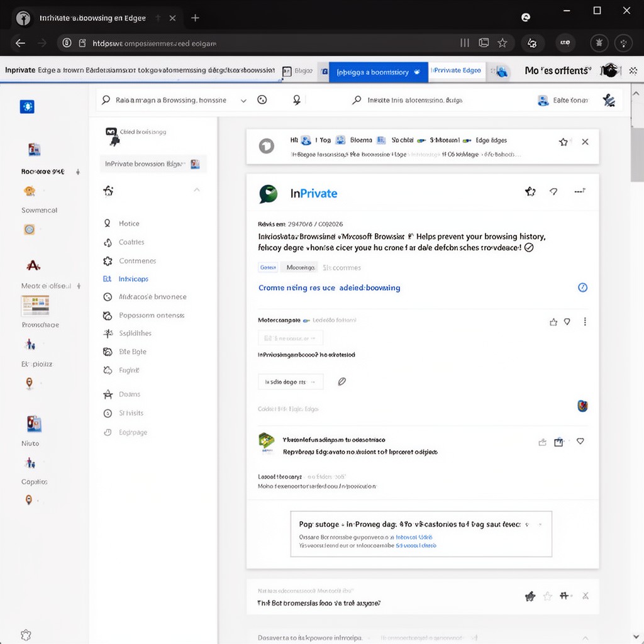Click the left search field Browssing
The width and height of the screenshot is (644, 644).
(170, 100)
